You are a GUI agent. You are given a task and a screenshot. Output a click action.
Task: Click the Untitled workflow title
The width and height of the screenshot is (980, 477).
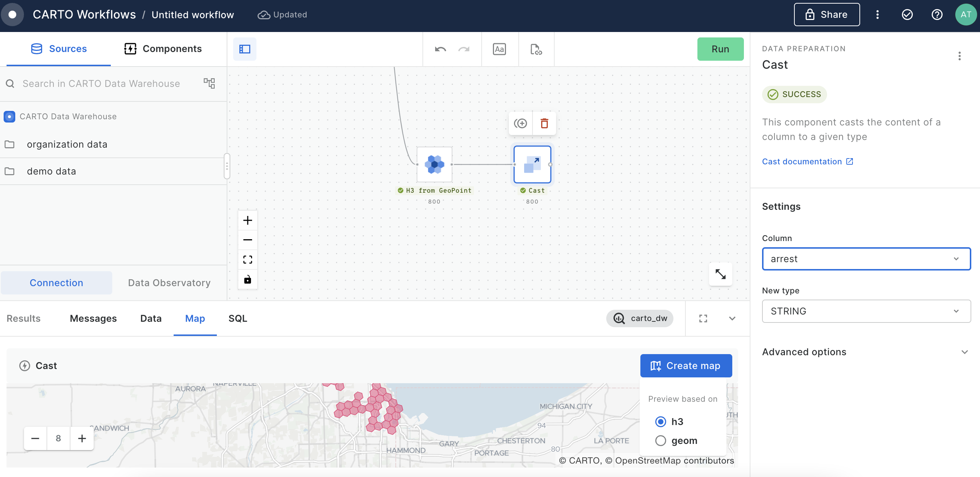(x=193, y=15)
